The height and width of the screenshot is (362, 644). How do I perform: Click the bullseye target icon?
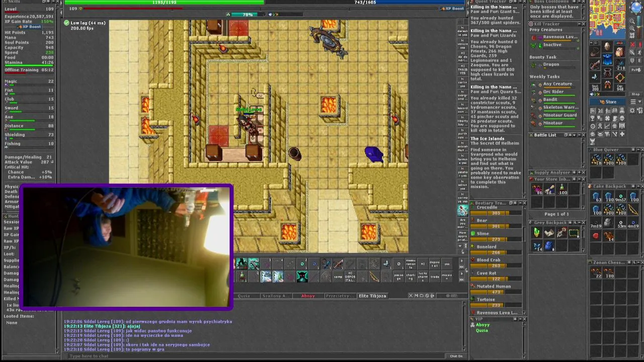coord(592,126)
